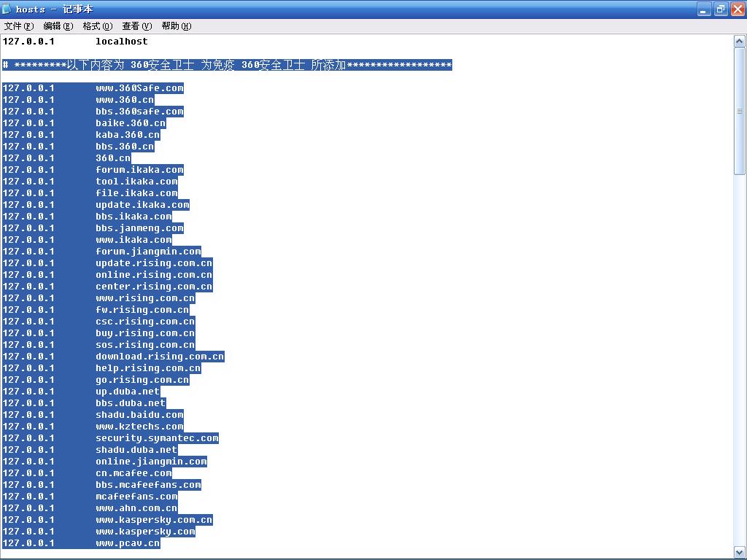
Task: Click bbs.duba.net entry
Action: [131, 403]
